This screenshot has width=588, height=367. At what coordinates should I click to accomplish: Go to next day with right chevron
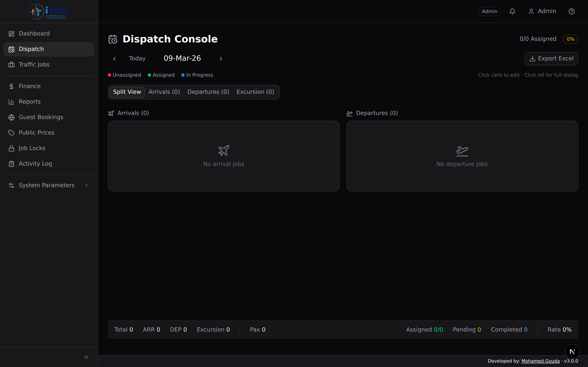[221, 58]
